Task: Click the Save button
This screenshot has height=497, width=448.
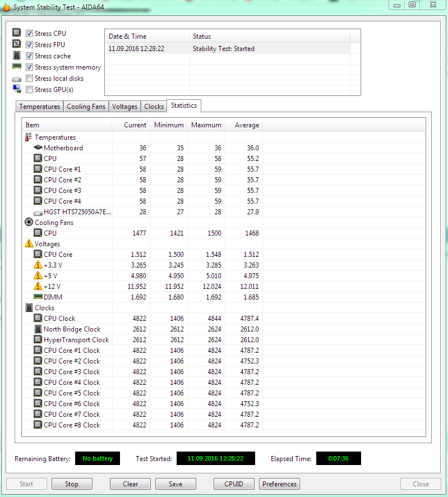Action: [x=175, y=484]
